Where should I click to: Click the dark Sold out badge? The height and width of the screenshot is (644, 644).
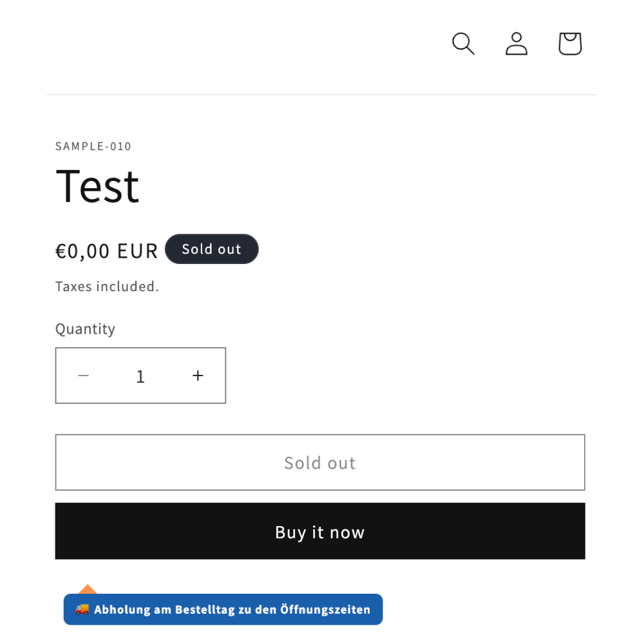coord(211,249)
